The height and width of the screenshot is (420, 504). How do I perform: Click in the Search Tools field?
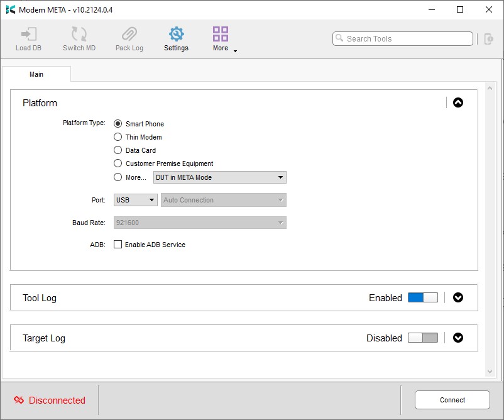(405, 39)
